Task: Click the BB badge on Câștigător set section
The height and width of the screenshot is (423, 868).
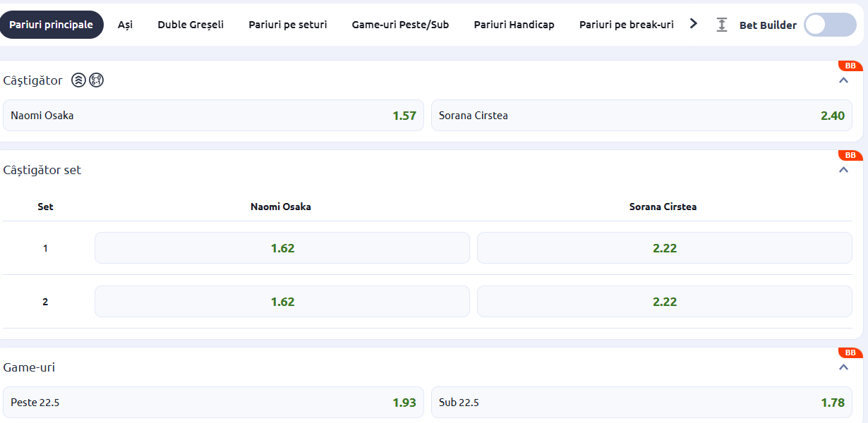Action: (850, 156)
